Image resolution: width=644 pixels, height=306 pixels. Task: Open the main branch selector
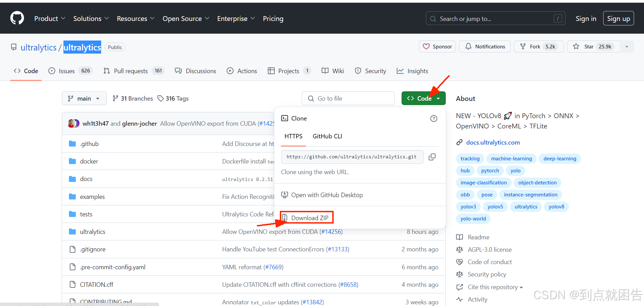pyautogui.click(x=84, y=99)
